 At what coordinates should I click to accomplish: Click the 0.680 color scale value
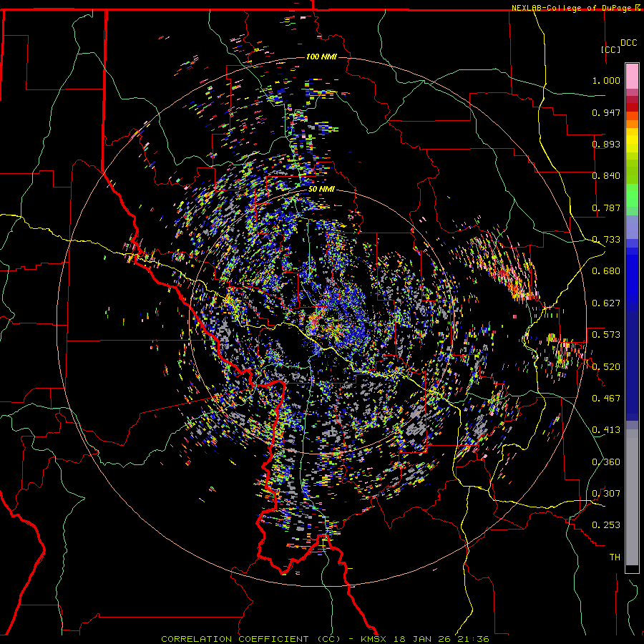606,271
